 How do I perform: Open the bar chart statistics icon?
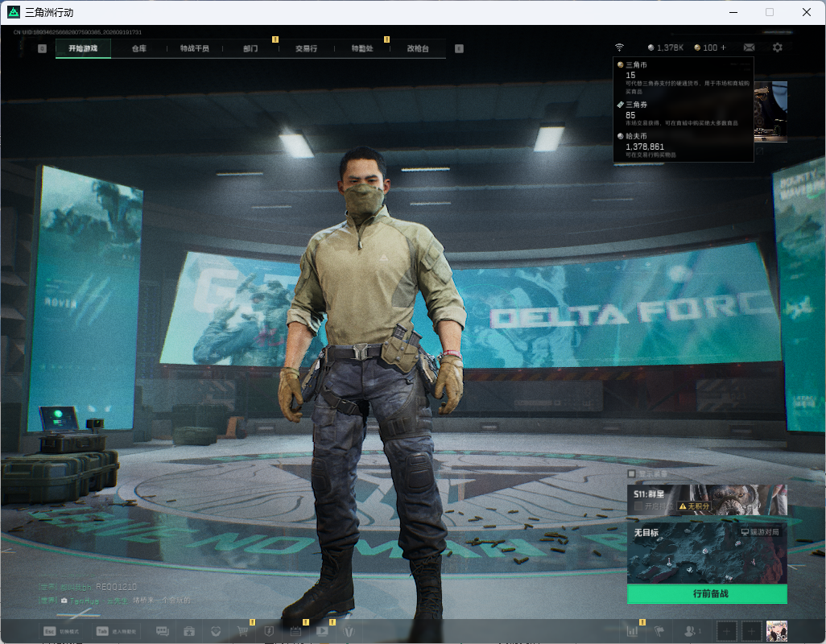pos(632,631)
